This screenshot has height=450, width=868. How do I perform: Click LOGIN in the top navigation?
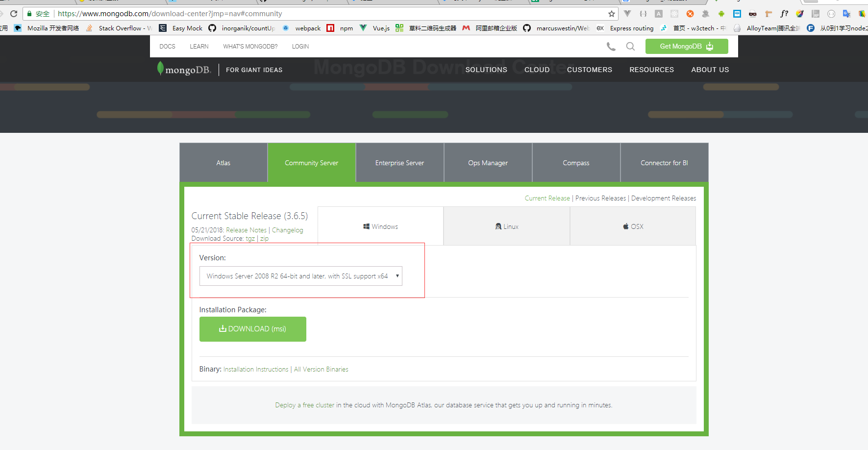[300, 47]
